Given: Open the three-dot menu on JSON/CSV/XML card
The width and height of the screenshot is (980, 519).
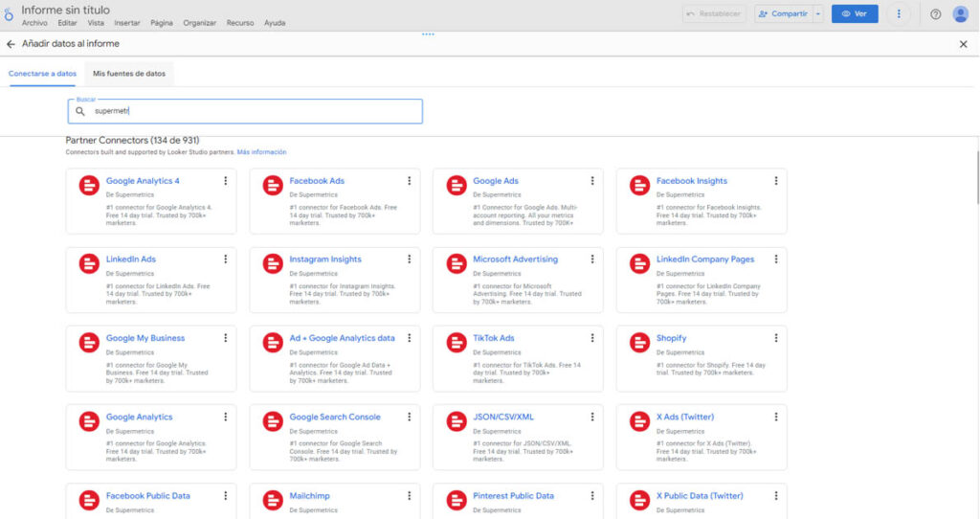Looking at the screenshot, I should click(592, 417).
